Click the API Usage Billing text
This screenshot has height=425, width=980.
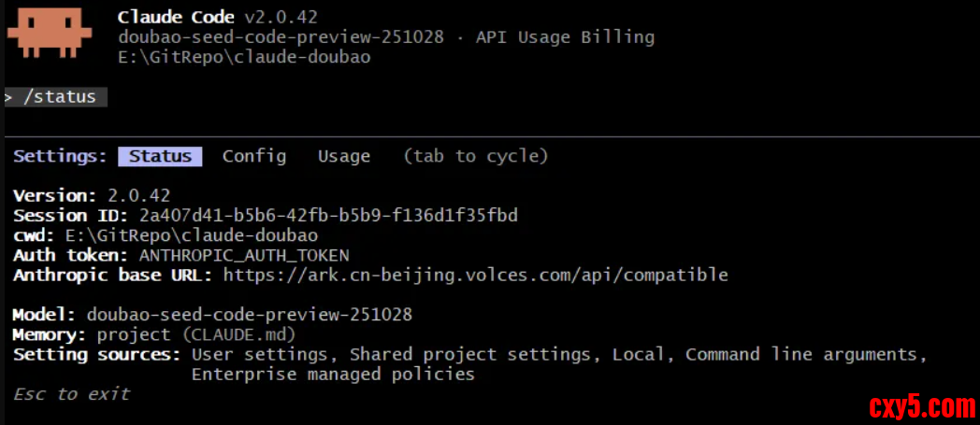[x=565, y=37]
